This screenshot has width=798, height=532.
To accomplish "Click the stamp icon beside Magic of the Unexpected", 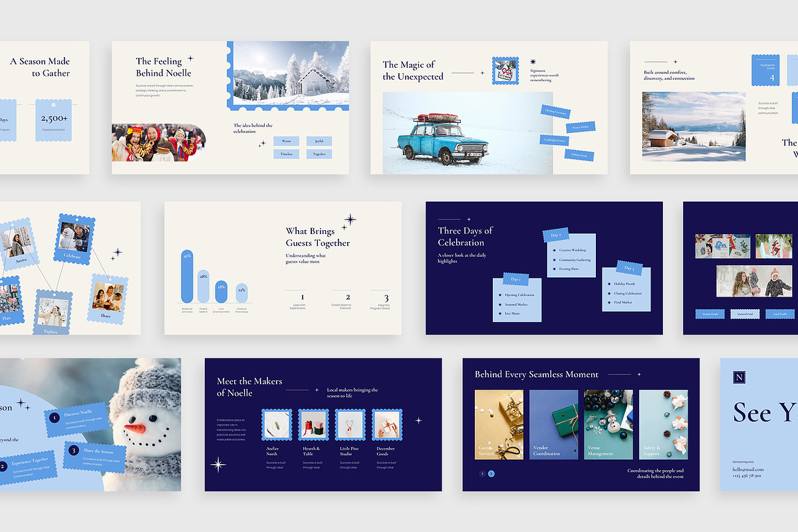I will (x=505, y=70).
